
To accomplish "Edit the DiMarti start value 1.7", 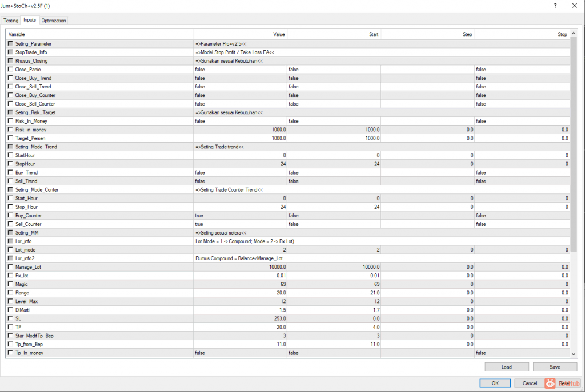I will (x=334, y=310).
